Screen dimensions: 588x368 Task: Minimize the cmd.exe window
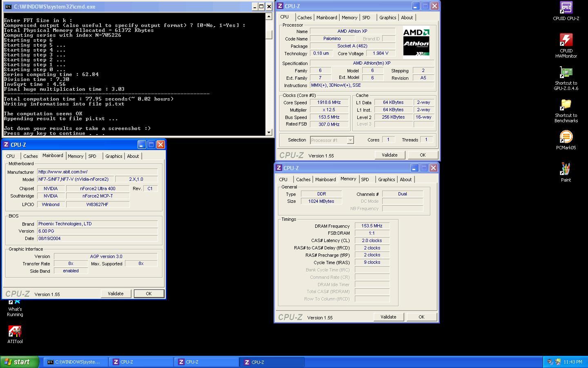(x=254, y=7)
